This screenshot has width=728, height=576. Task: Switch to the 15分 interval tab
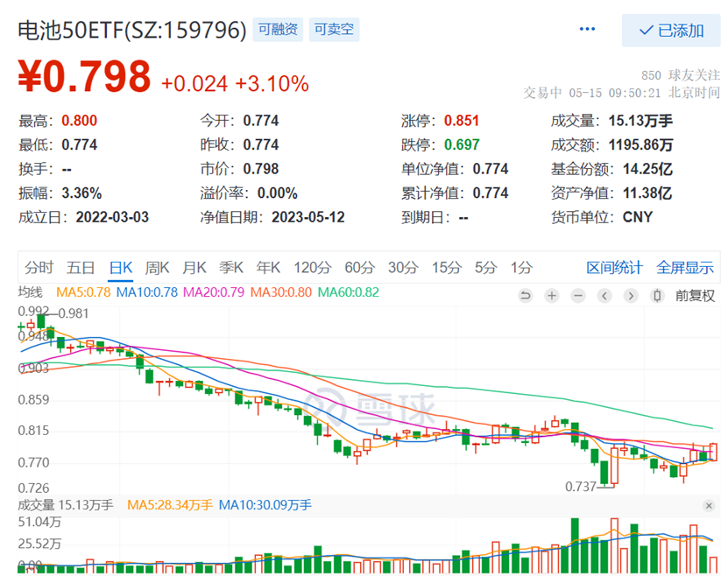click(447, 268)
